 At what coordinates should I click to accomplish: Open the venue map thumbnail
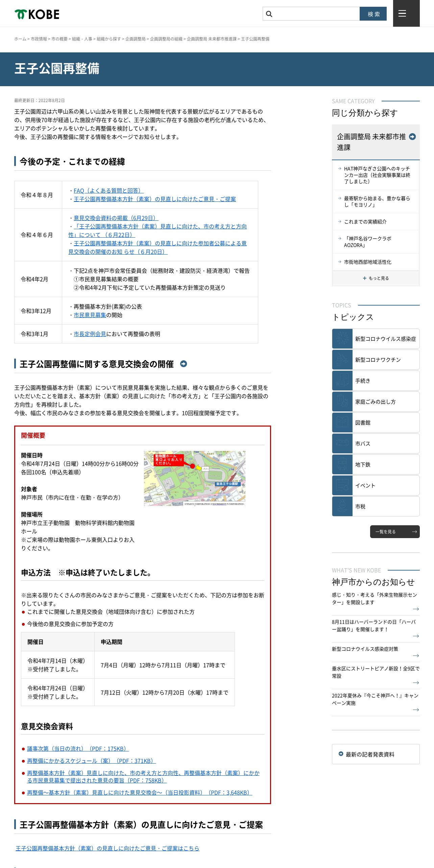[x=195, y=478]
